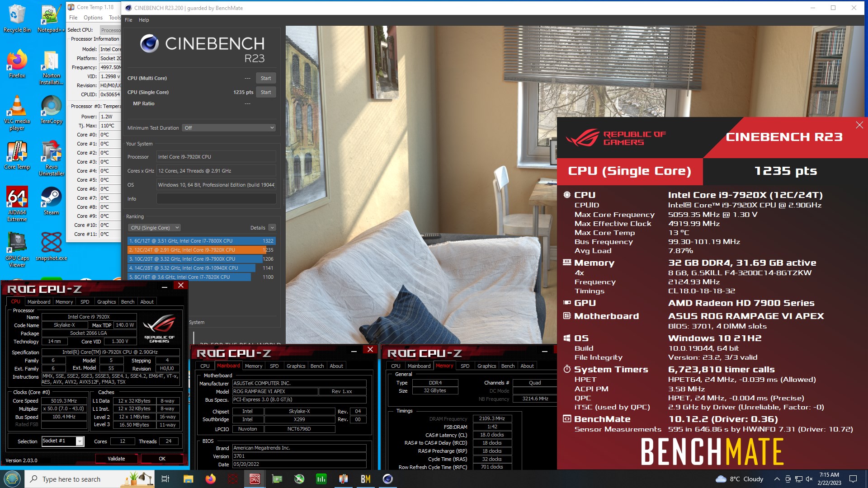Viewport: 868px width, 488px height.
Task: Show hidden system tray icons
Action: pyautogui.click(x=777, y=479)
